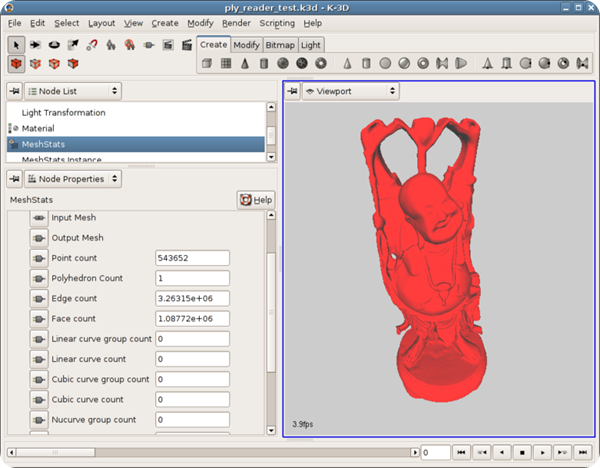Open the Face count property connection menu
The image size is (600, 468).
tap(39, 319)
